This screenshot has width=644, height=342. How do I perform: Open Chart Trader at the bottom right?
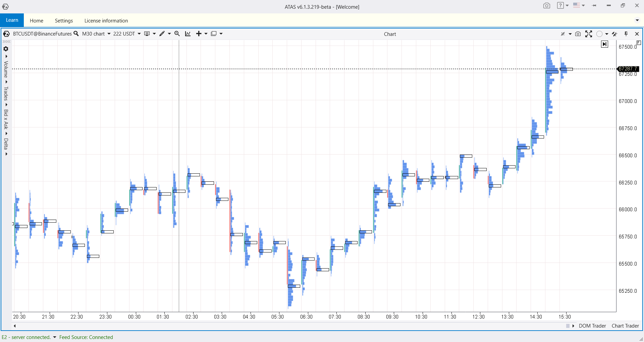click(x=625, y=326)
